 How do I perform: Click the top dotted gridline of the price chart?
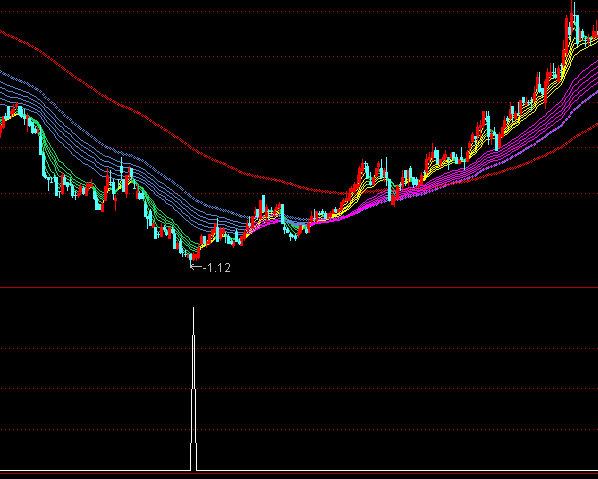299,11
